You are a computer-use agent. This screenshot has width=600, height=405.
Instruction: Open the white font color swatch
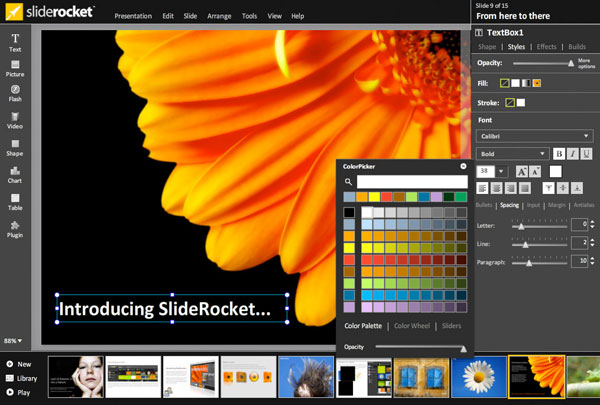coord(556,171)
